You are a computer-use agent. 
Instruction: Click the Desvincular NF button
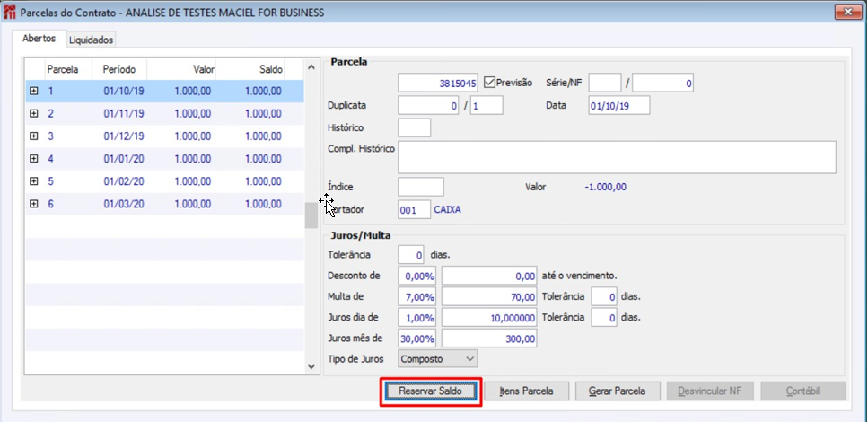click(711, 391)
